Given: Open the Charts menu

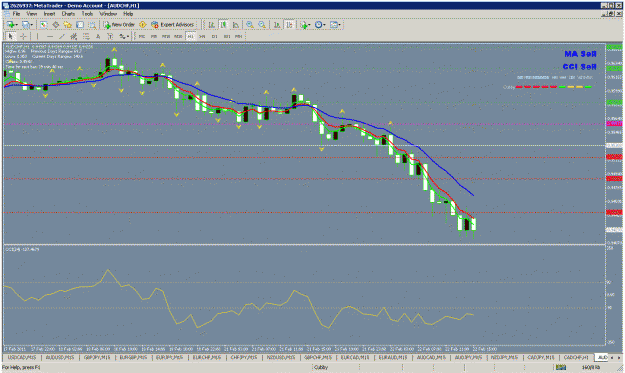Looking at the screenshot, I should [68, 14].
